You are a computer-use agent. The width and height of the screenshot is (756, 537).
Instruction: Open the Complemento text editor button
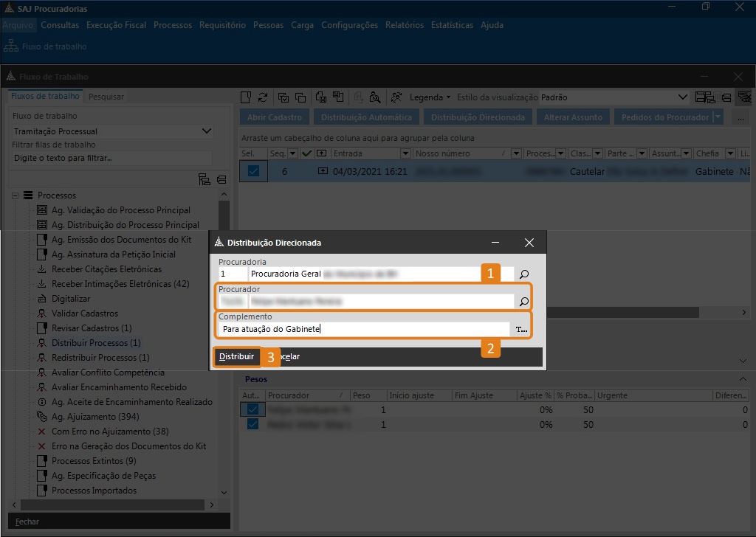521,330
